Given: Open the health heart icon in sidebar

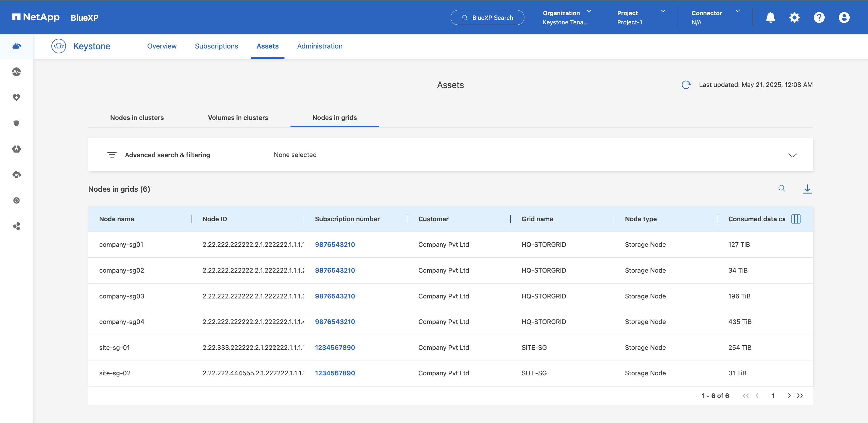Looking at the screenshot, I should pyautogui.click(x=17, y=97).
